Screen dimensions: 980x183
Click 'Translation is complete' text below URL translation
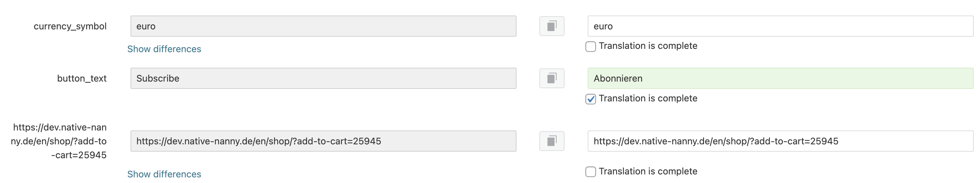click(x=648, y=171)
